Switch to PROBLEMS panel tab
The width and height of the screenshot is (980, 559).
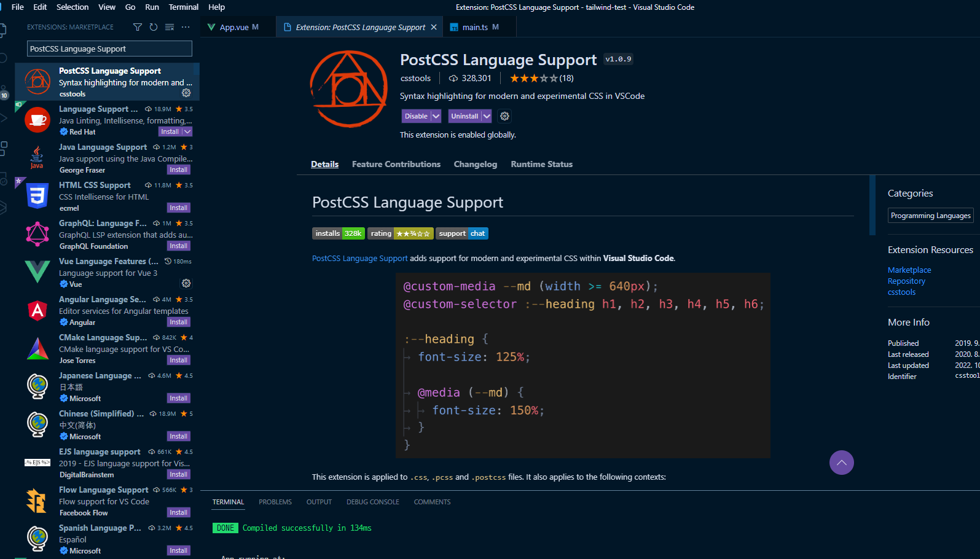tap(275, 502)
